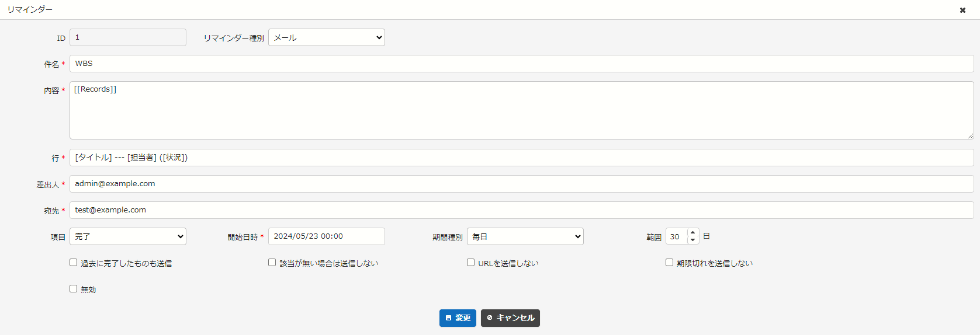
Task: Click the 開始日時 label
Action: (243, 237)
